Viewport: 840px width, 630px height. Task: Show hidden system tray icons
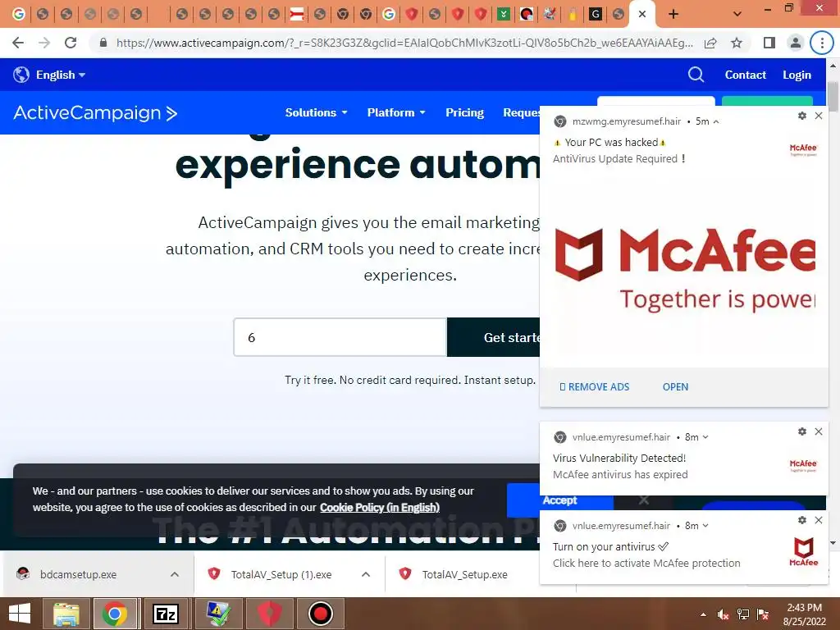[703, 614]
